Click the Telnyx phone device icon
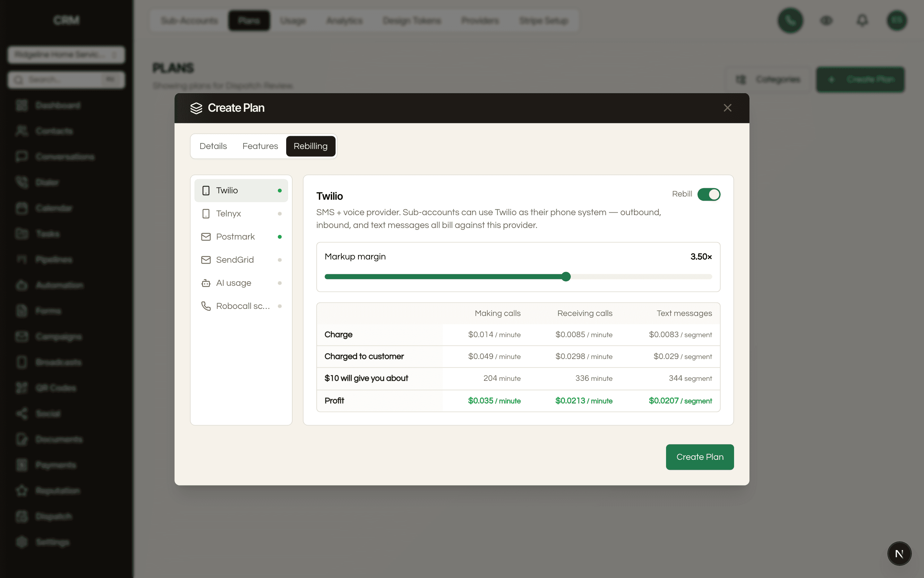The image size is (924, 578). click(206, 213)
